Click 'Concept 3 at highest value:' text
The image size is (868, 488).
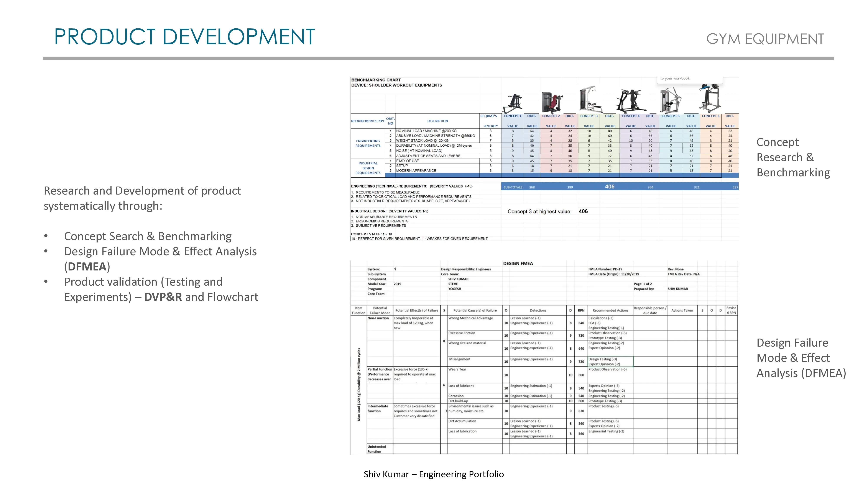[x=539, y=211]
